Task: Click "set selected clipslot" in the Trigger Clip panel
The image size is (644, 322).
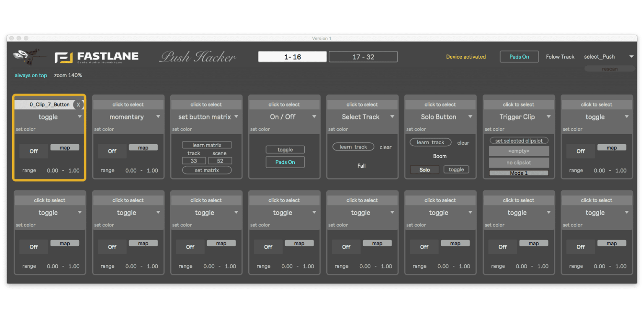Action: (x=519, y=140)
